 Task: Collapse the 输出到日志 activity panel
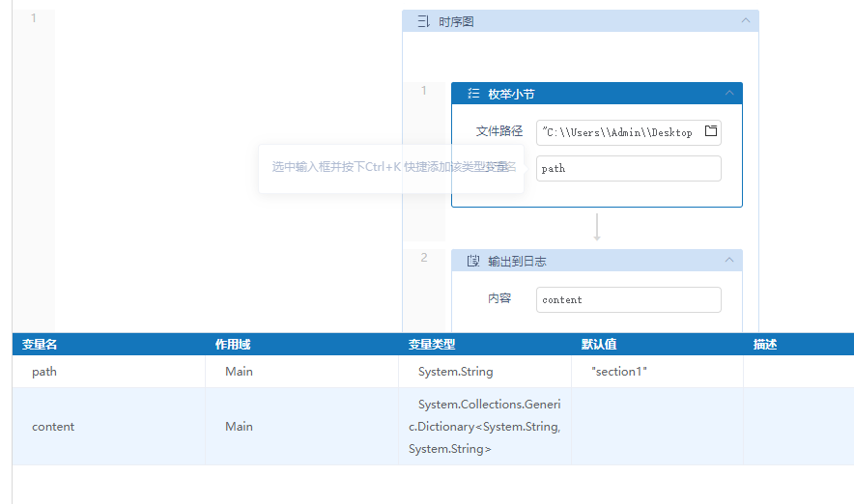pos(728,261)
